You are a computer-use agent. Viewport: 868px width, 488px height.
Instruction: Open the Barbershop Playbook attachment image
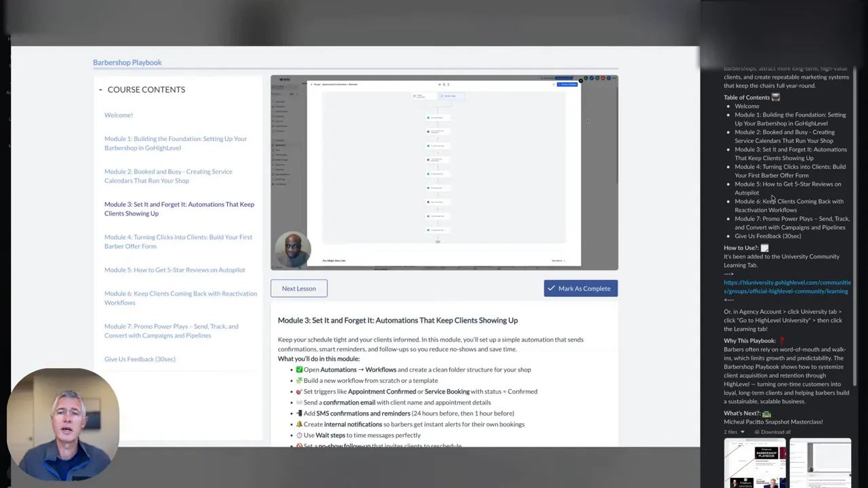(755, 463)
